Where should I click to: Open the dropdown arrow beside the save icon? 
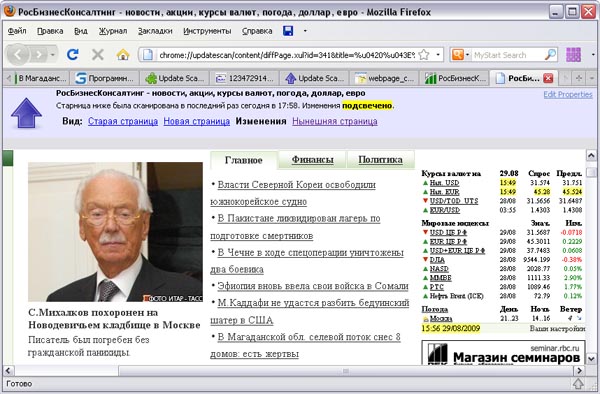tap(305, 31)
